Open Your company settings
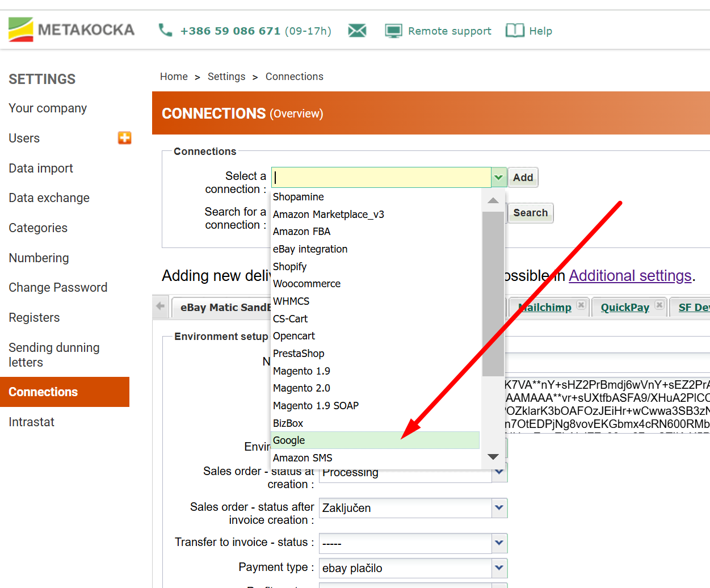Screen dimensions: 710x588 pos(48,108)
